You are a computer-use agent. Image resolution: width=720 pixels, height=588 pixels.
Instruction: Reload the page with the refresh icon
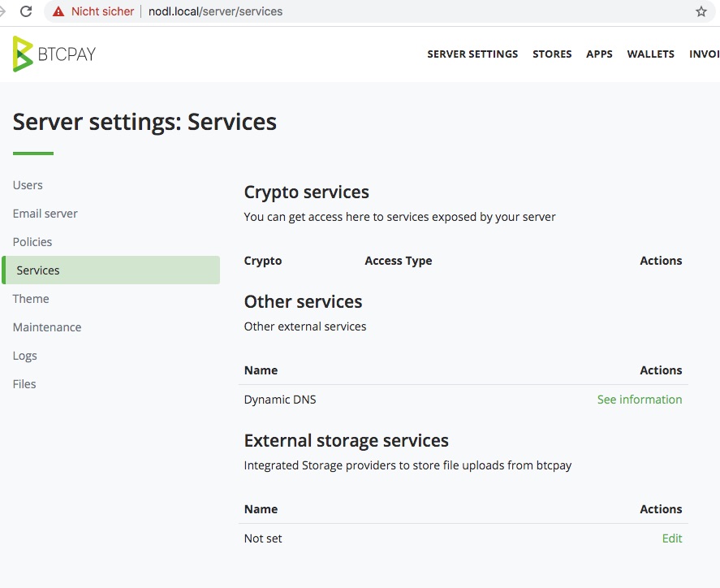(26, 11)
